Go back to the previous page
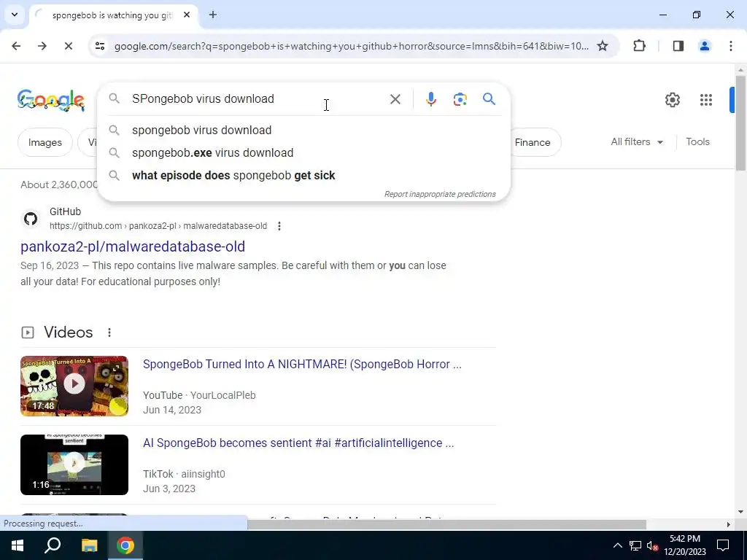Image resolution: width=747 pixels, height=560 pixels. pos(16,46)
